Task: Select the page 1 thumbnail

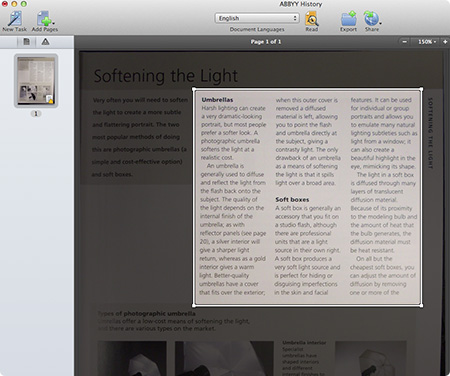Action: (36, 81)
